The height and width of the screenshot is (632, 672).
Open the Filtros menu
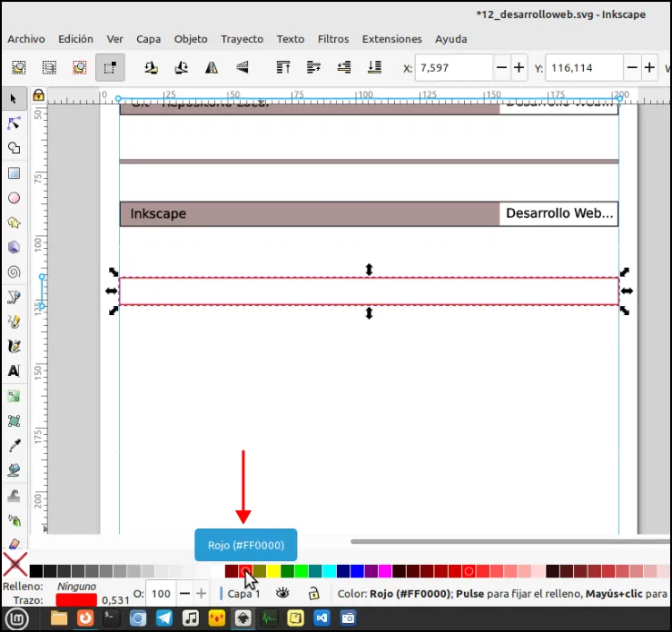(333, 39)
